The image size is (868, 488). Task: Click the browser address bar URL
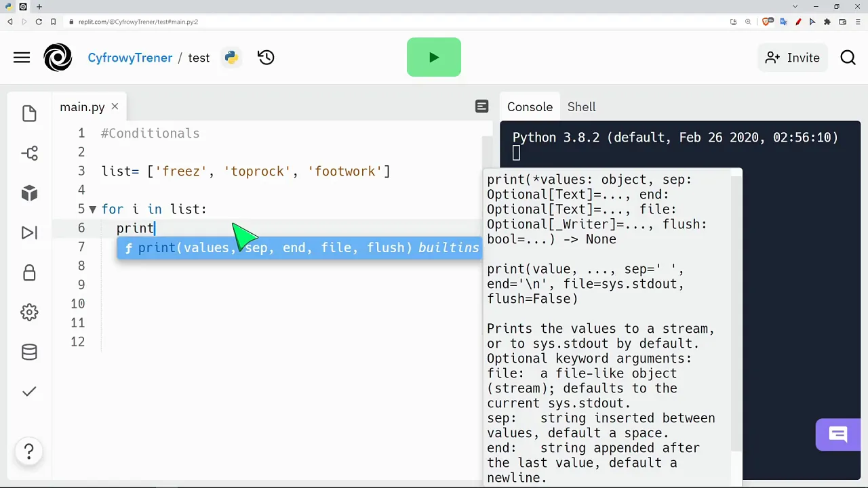point(138,22)
